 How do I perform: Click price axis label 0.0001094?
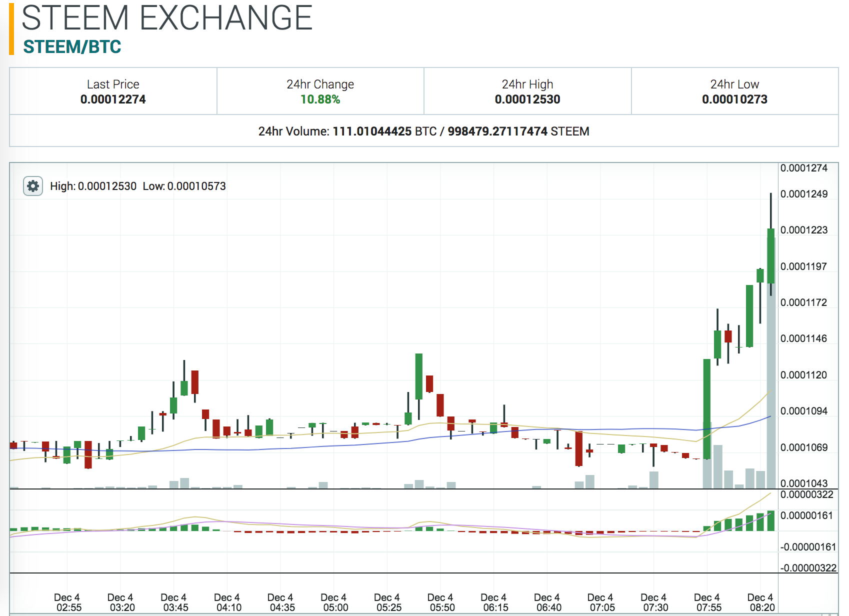coord(804,411)
